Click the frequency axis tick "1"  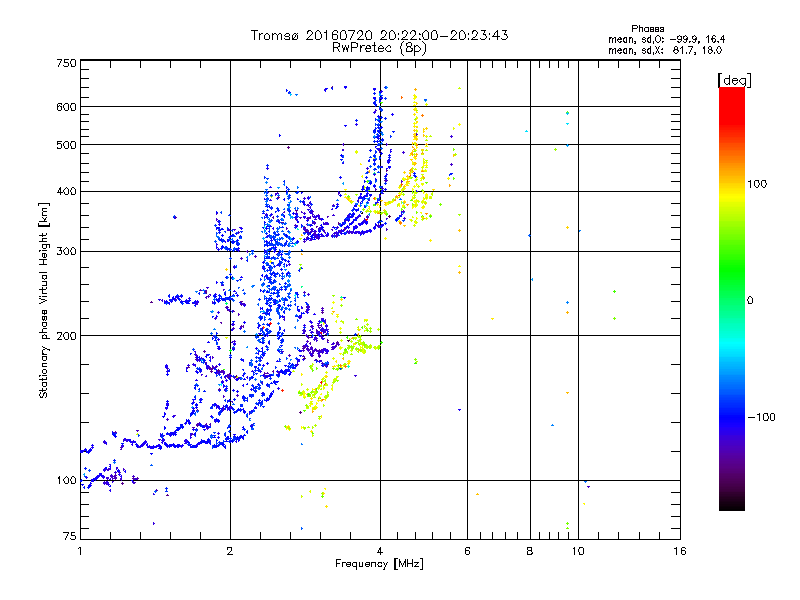coord(80,551)
